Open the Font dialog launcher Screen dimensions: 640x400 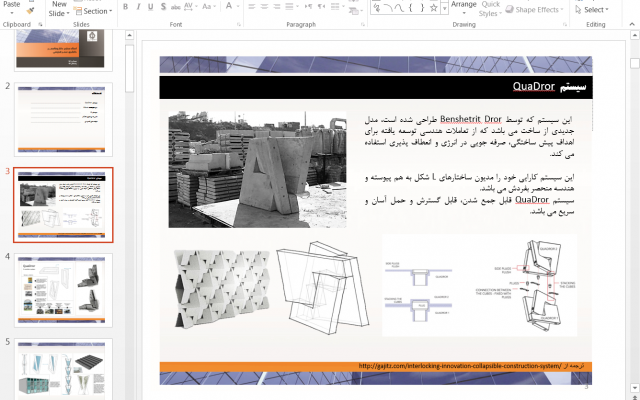[x=239, y=24]
